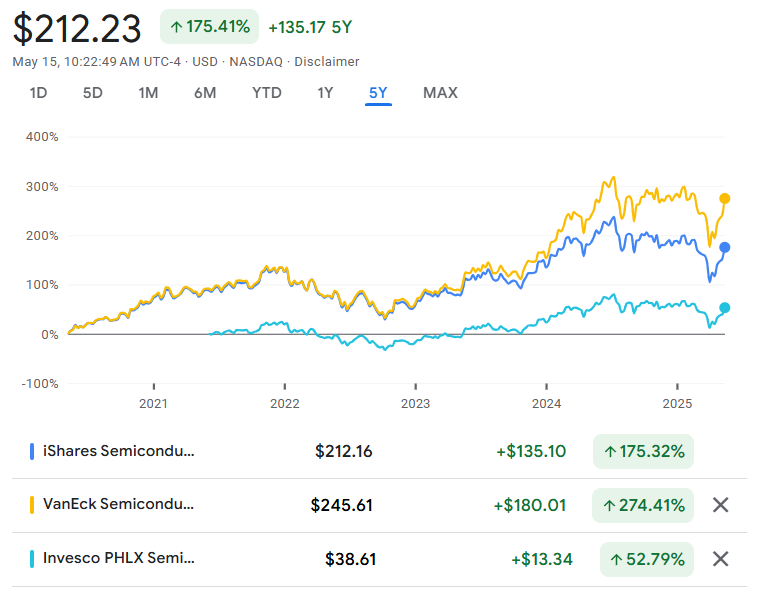Click blue color bar beside iShares row
766x590 pixels.
pyautogui.click(x=32, y=451)
